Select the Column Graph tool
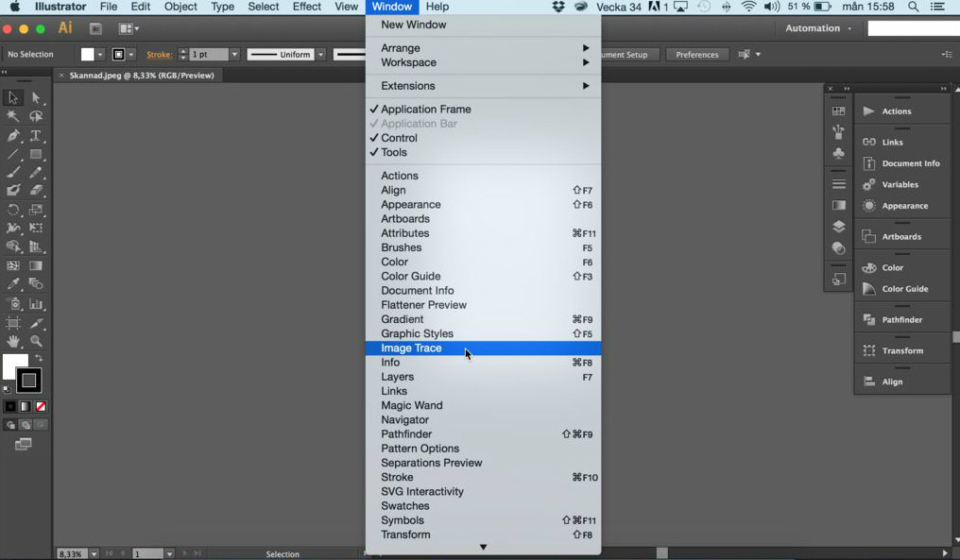This screenshot has height=560, width=960. pos(36,303)
